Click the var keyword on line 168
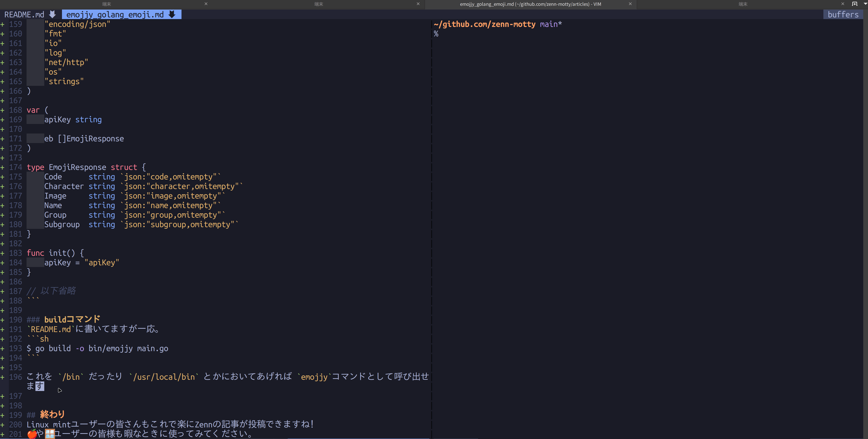 point(33,110)
